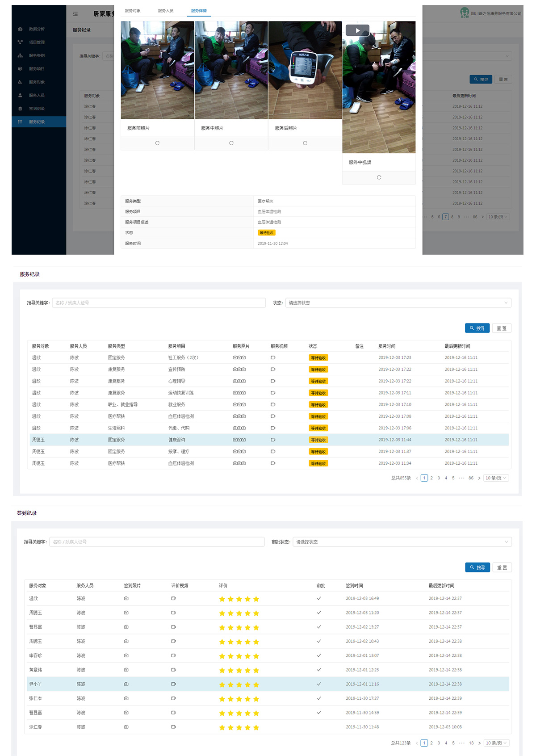
Task: Click the rotate icon under 服务前照片
Action: 157,143
